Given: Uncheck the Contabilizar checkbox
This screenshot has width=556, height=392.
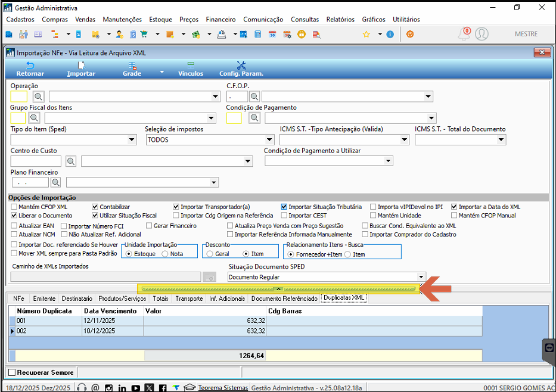Looking at the screenshot, I should [x=95, y=207].
